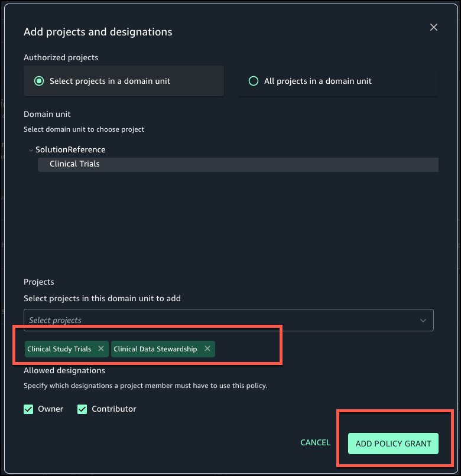Uncheck the Contributor designation checkbox

(x=82, y=409)
